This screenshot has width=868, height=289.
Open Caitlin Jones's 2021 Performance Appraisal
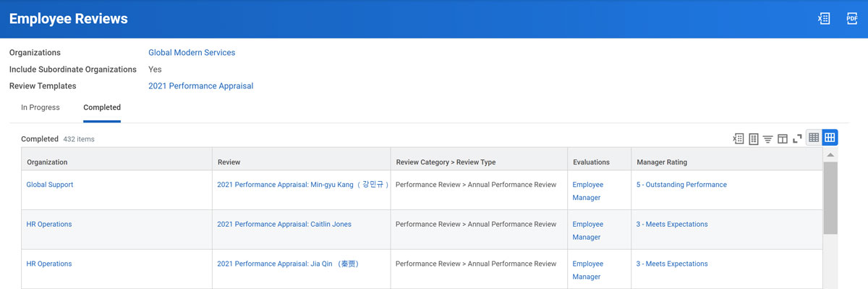284,225
